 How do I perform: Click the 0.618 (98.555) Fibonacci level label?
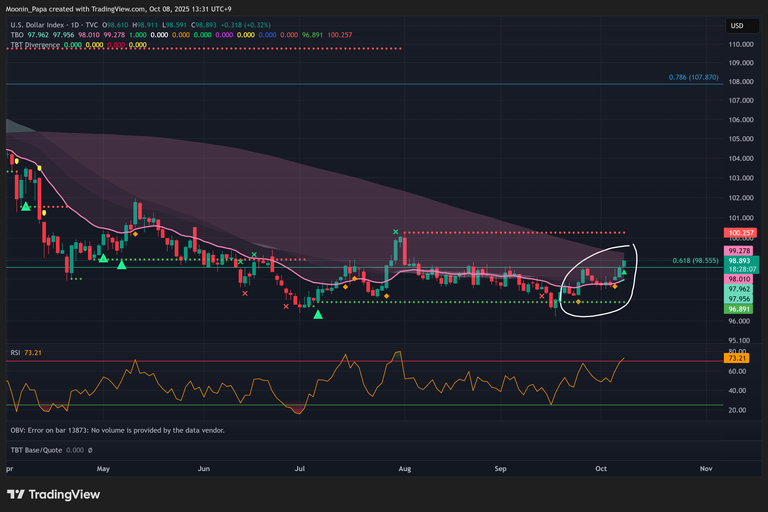[x=692, y=260]
